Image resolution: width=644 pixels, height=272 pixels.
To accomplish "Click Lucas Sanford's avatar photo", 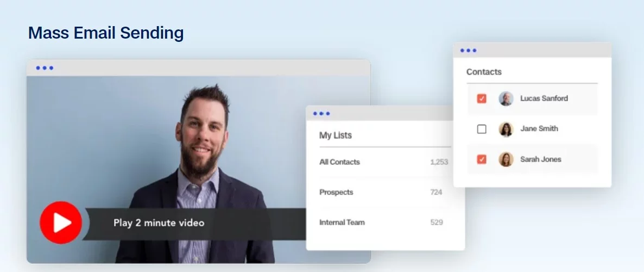I will [506, 99].
